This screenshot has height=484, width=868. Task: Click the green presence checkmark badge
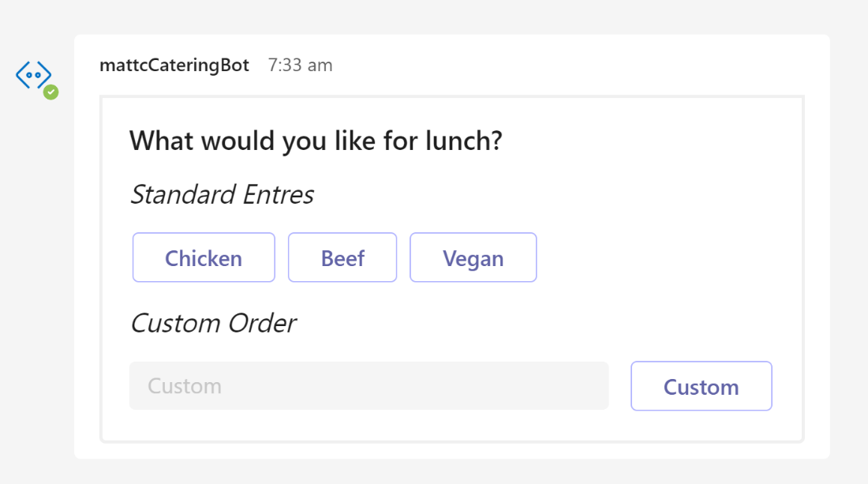[51, 92]
